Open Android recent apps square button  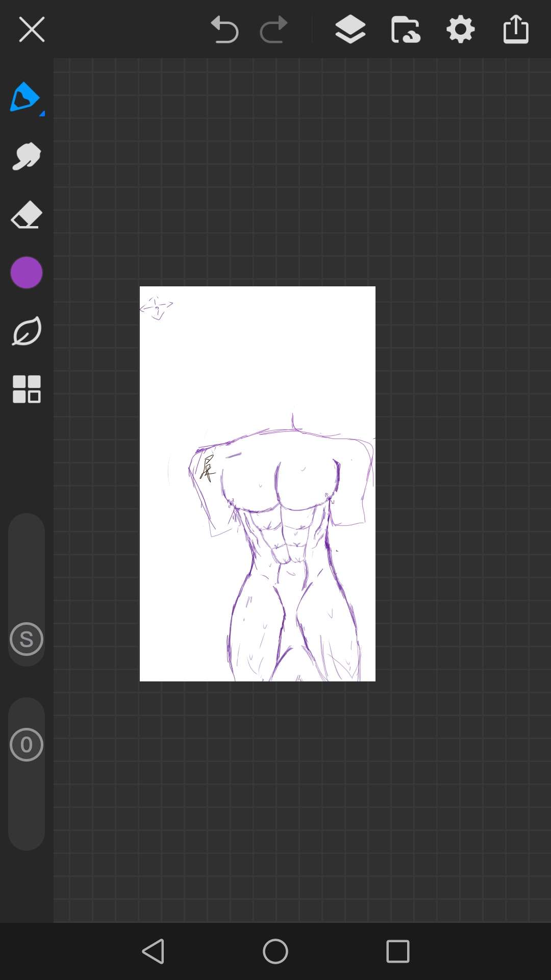pyautogui.click(x=398, y=951)
